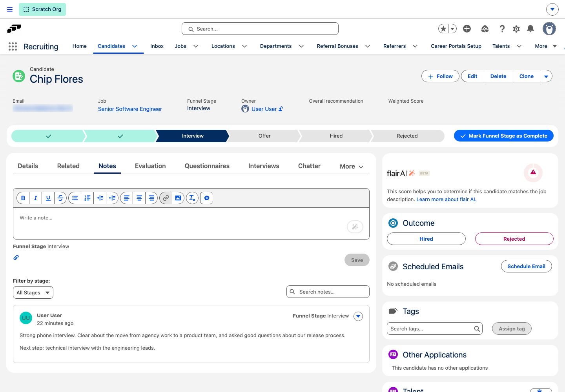Remove formatting from the note text

coord(192,198)
